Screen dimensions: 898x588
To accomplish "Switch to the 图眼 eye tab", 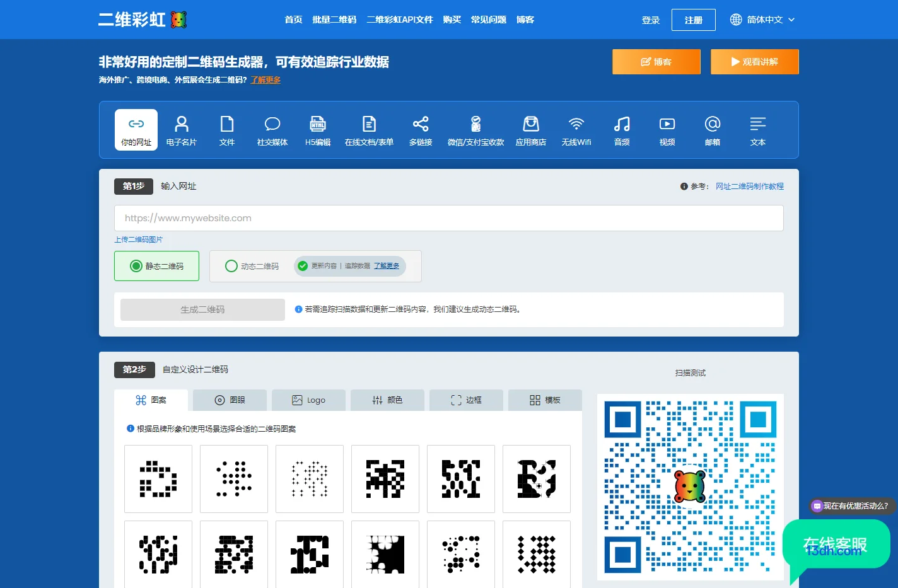I will click(230, 400).
